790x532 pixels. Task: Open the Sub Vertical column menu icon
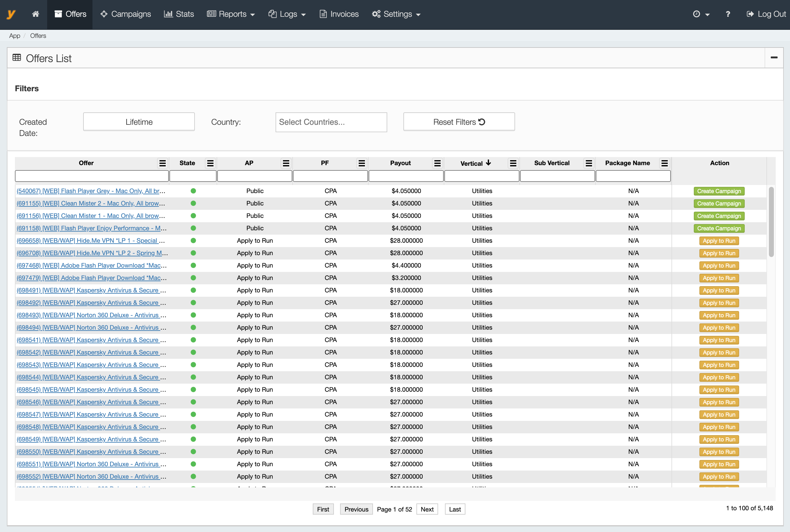click(589, 163)
